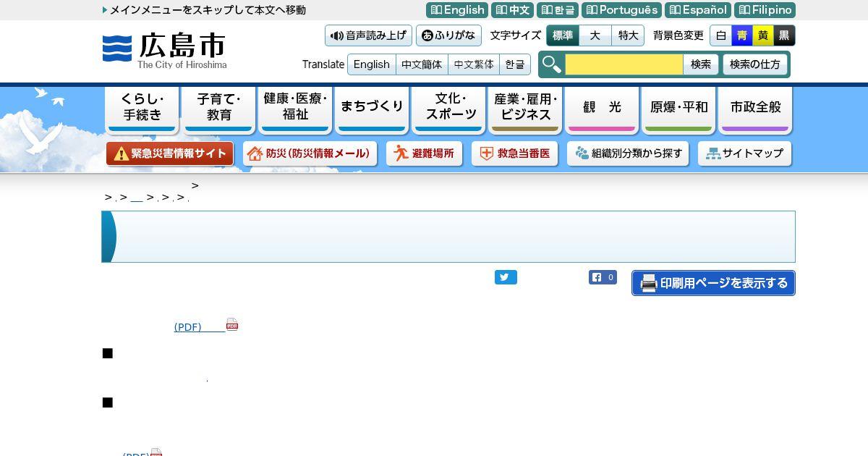Viewport: 868px width, 456px height.
Task: Open 検索の仕方 search help
Action: click(755, 64)
